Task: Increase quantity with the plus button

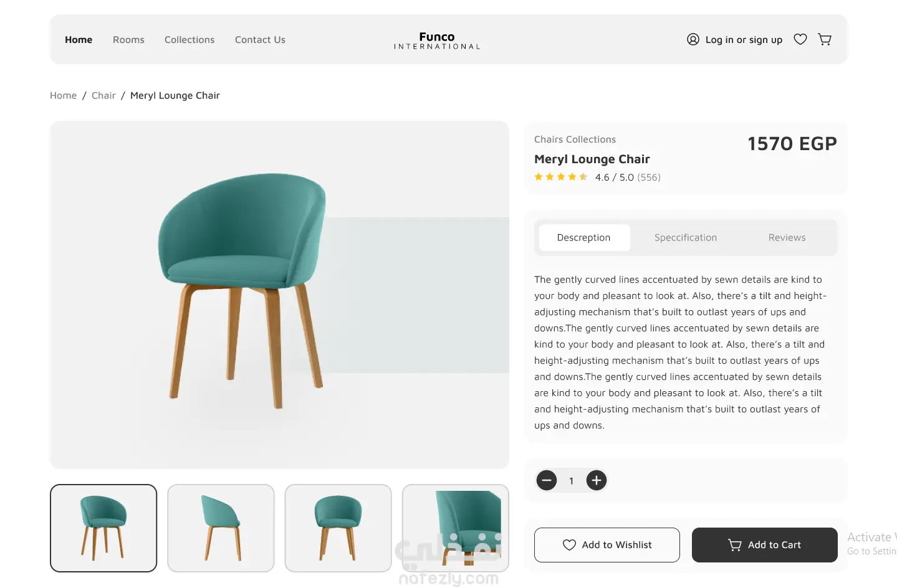Action: click(x=597, y=480)
